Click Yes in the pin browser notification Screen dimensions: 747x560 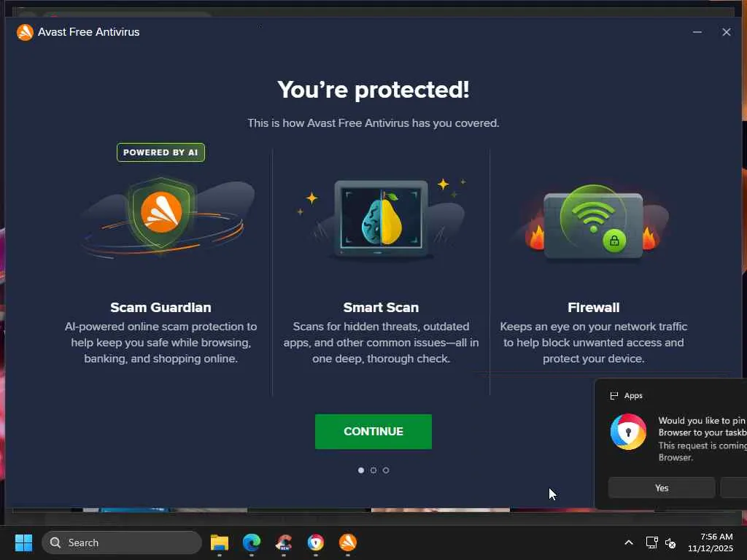pos(662,488)
